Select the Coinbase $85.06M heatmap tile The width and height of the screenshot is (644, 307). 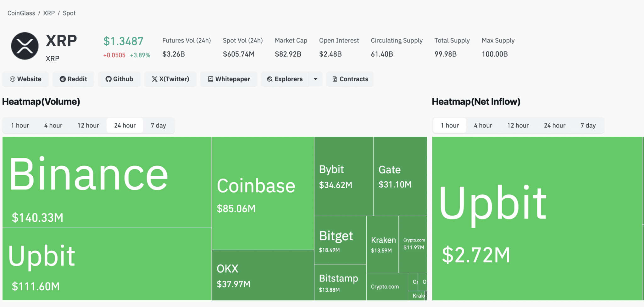click(263, 193)
